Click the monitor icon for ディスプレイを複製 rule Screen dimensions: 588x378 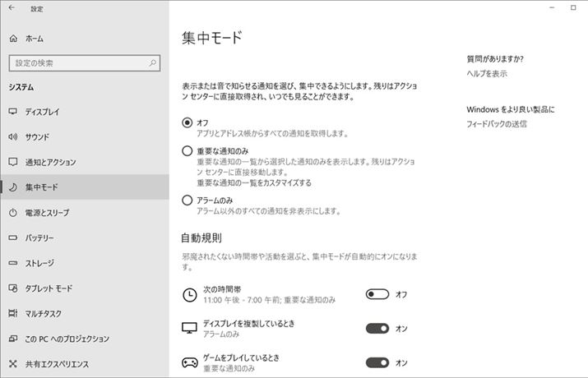pos(189,328)
